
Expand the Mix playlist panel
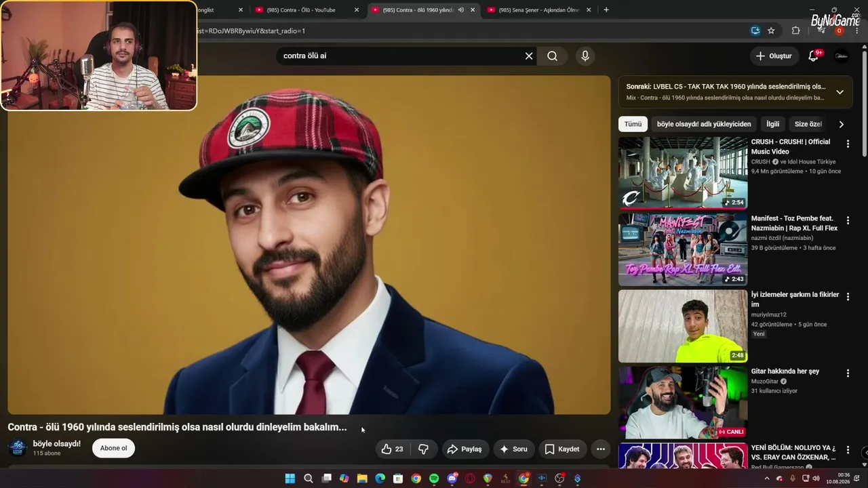(x=840, y=92)
